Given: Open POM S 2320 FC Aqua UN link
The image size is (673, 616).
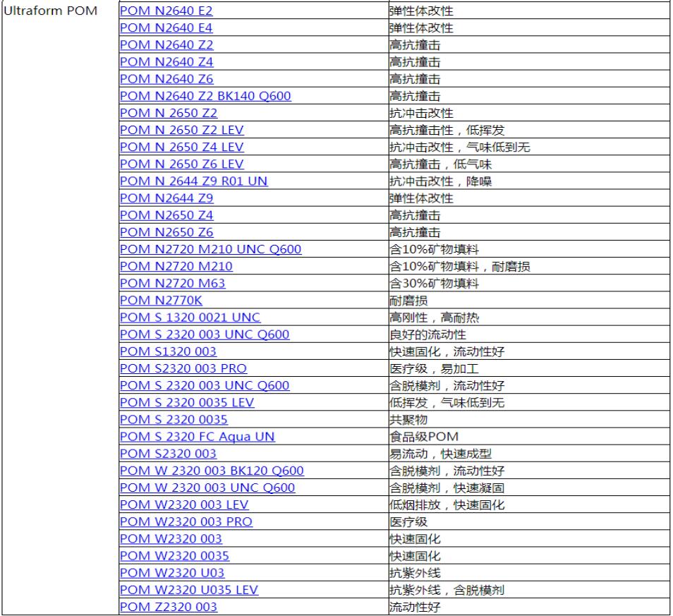Looking at the screenshot, I should (x=198, y=437).
